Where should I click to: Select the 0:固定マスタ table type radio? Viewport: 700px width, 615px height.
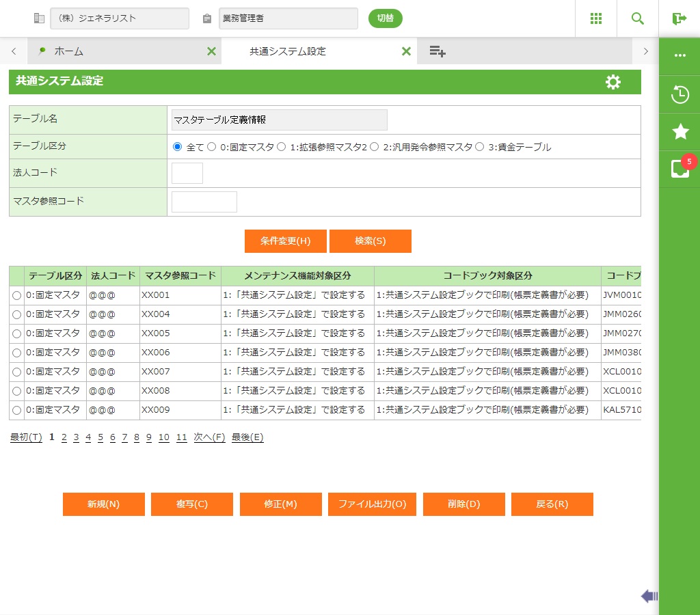coord(212,147)
